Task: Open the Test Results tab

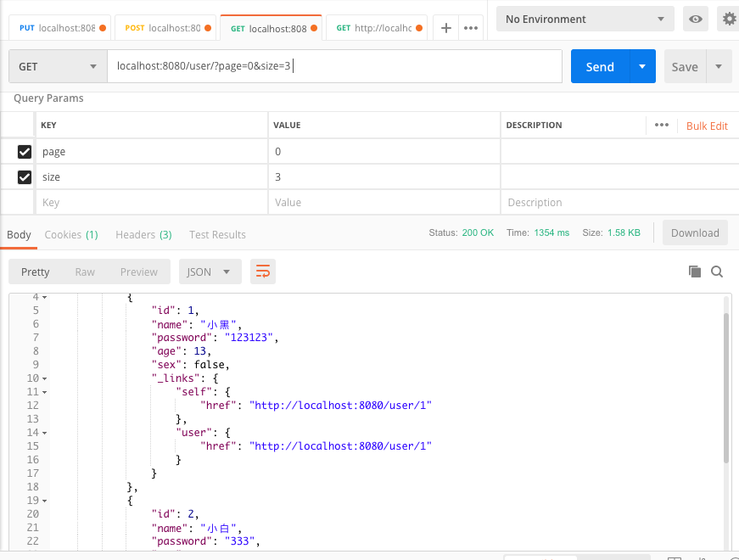Action: 217,235
